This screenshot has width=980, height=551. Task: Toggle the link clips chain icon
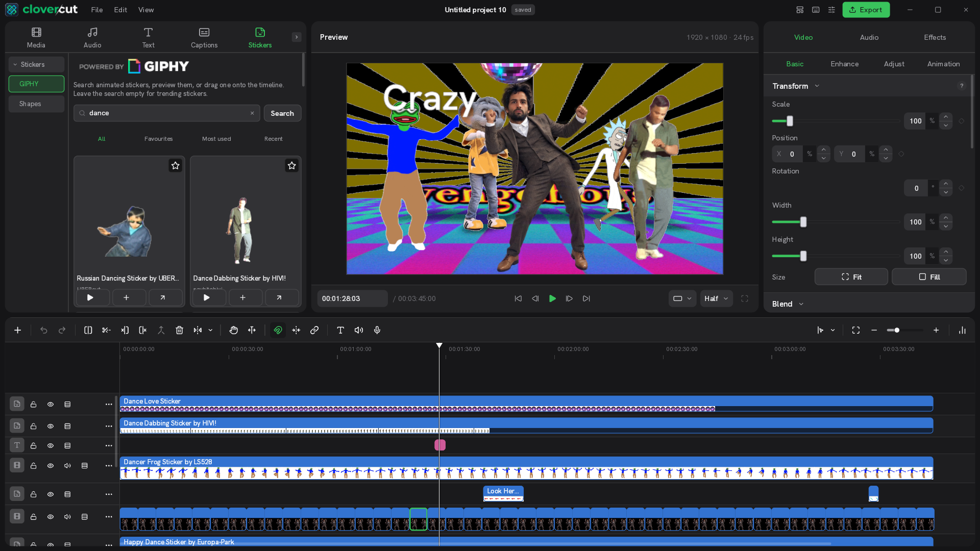[314, 330]
